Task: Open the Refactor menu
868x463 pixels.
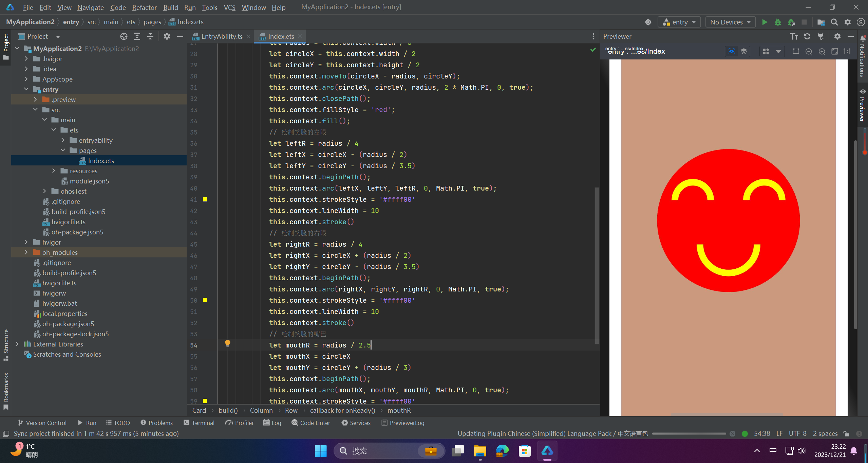Action: [144, 7]
